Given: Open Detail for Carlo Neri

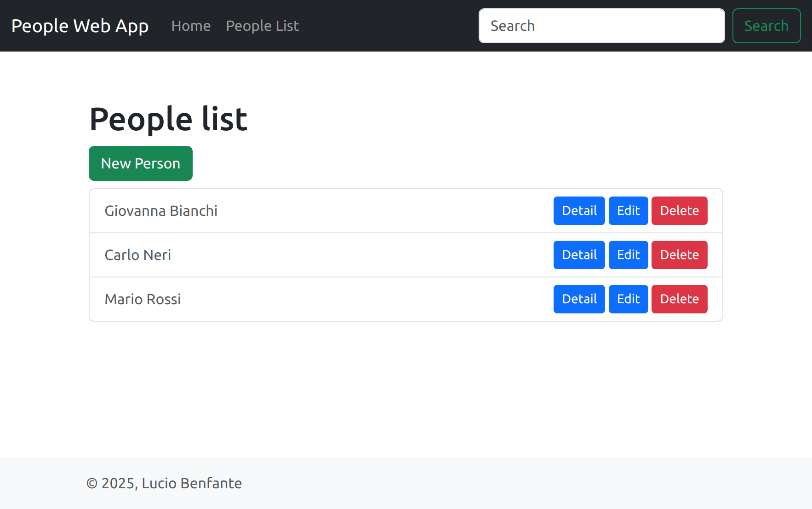Looking at the screenshot, I should (x=579, y=255).
